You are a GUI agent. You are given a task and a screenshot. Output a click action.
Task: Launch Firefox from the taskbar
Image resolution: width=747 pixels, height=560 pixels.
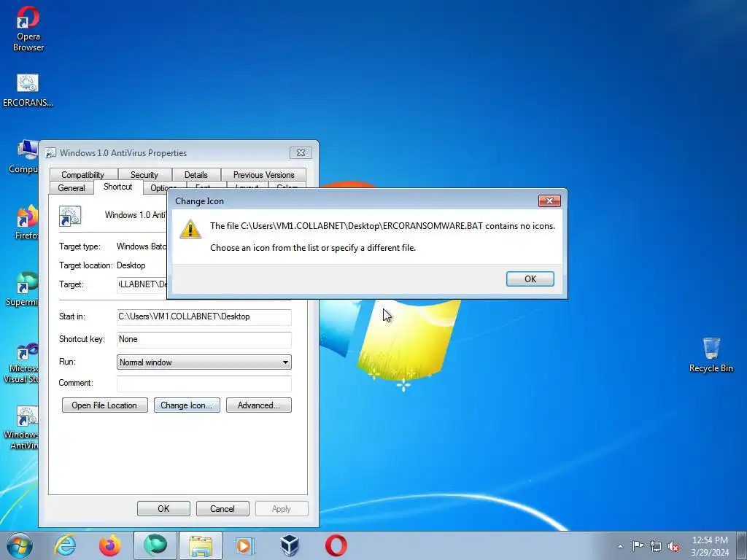point(110,545)
